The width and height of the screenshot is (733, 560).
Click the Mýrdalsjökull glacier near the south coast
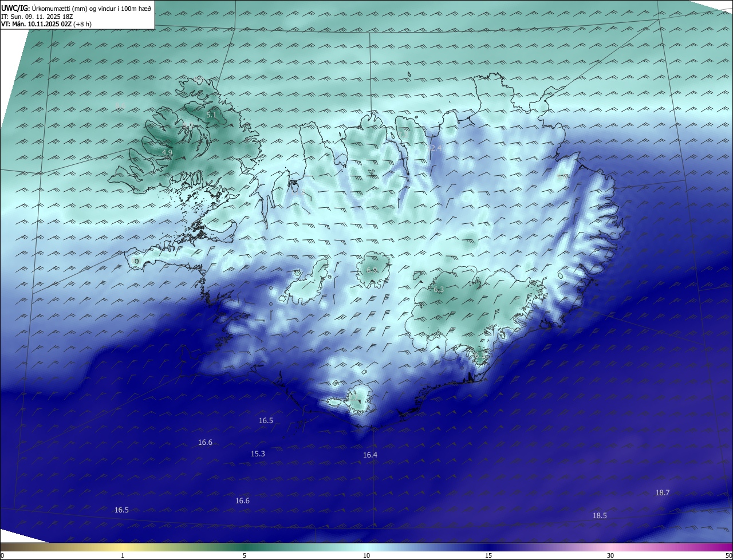[x=360, y=399]
